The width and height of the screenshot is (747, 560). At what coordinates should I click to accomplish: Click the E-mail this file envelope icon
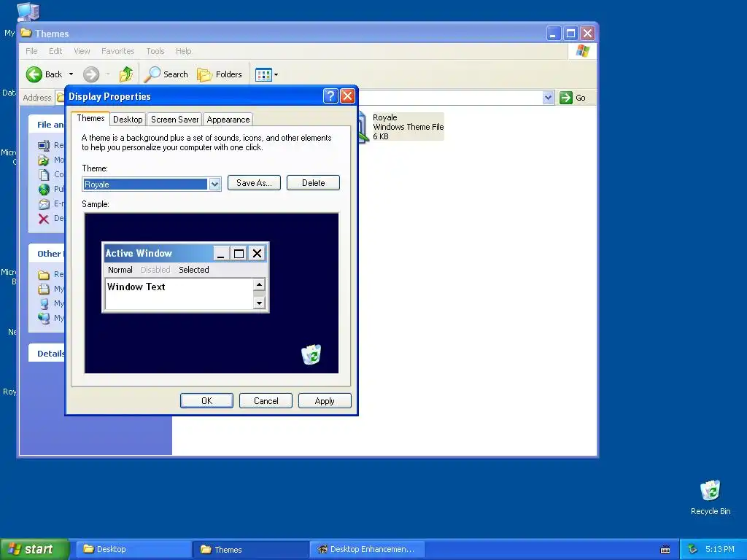[x=44, y=204]
